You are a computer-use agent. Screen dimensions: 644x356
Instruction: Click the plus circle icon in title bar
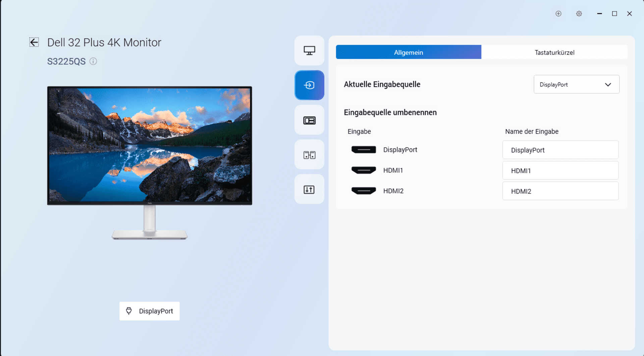[x=558, y=13]
